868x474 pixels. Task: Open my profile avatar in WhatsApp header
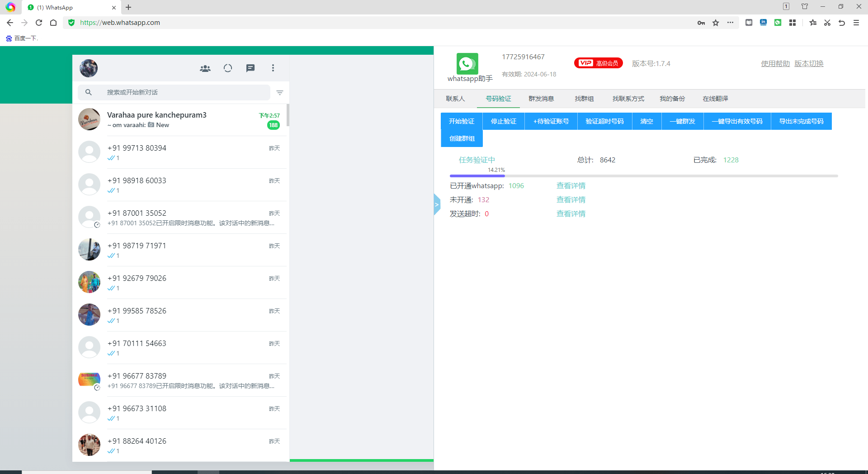tap(89, 68)
